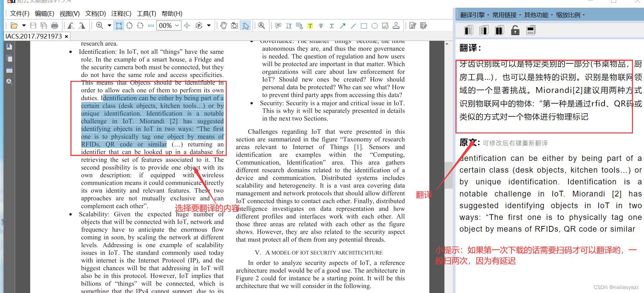Click the zoom out minus button
Viewport: 644px width, 293px height.
click(151, 25)
